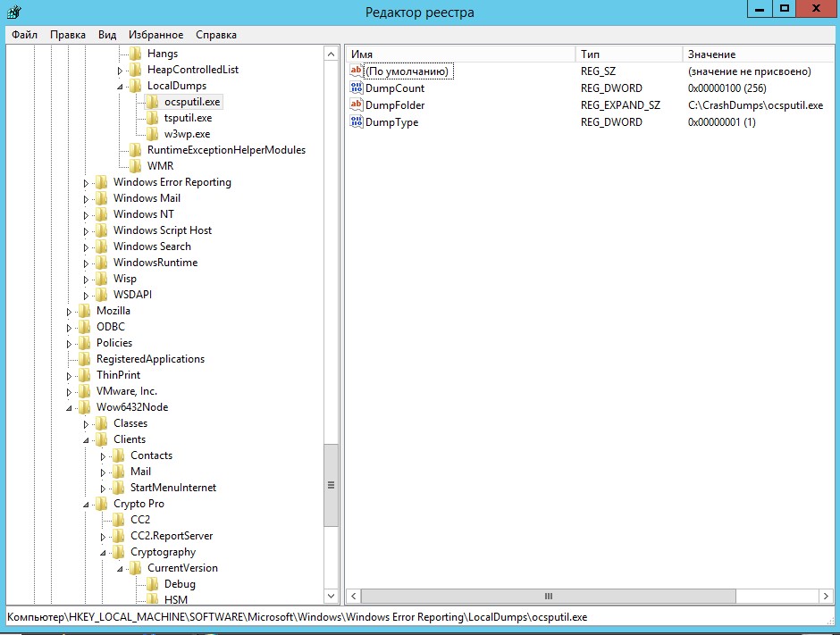Click the tree vertical scrollbar thumb
Viewport: 840px width, 635px height.
tap(331, 485)
